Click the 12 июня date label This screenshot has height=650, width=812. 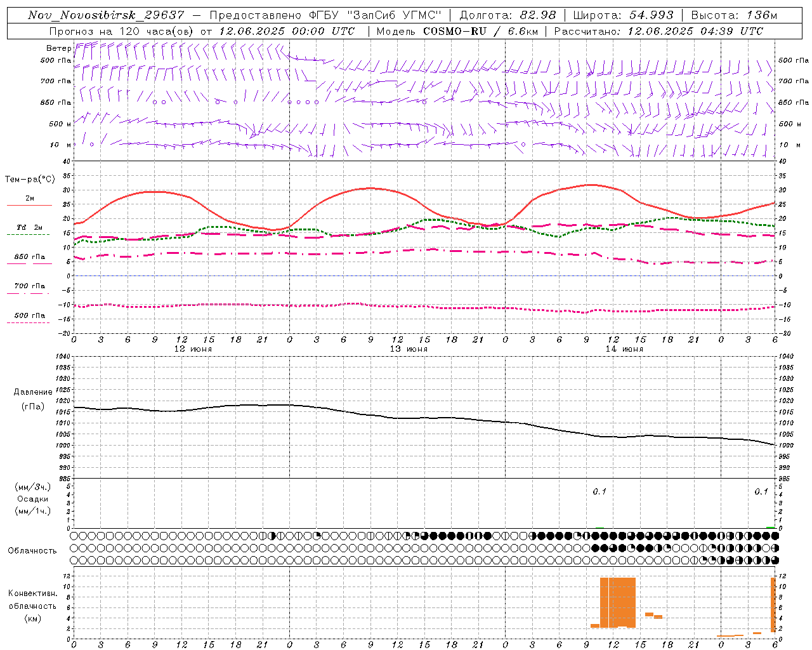pos(193,349)
